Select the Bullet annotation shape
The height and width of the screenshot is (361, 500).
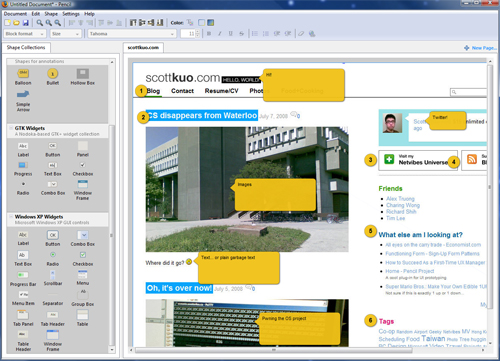[x=53, y=77]
